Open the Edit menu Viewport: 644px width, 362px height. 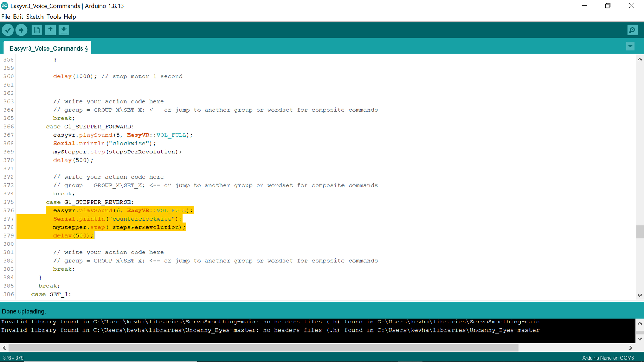(18, 17)
